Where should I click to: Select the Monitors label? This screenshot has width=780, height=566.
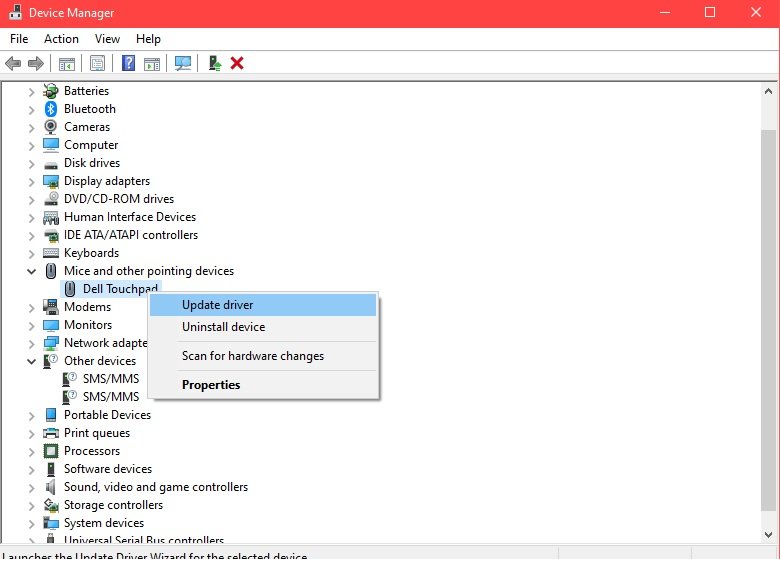pos(88,325)
